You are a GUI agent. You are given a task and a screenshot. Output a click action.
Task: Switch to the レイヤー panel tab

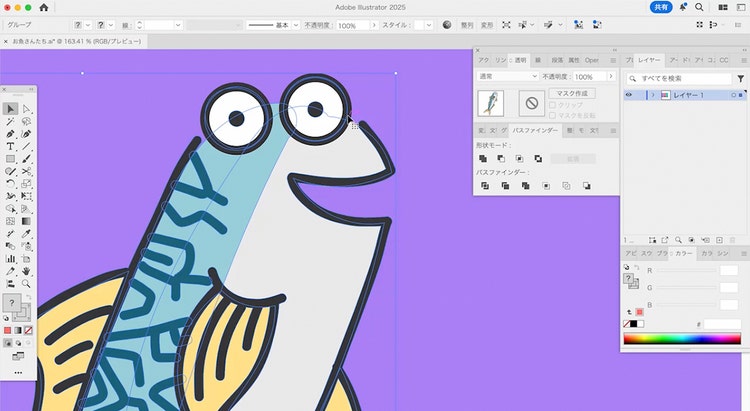coord(649,60)
